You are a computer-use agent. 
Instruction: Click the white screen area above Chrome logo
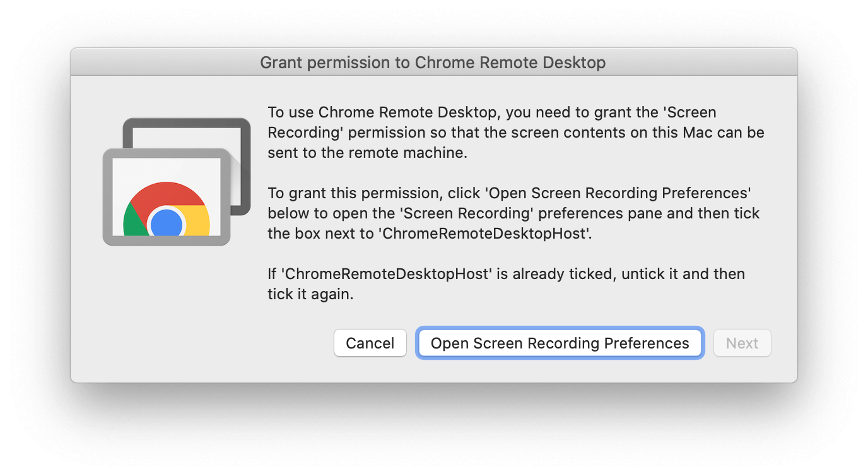(165, 169)
